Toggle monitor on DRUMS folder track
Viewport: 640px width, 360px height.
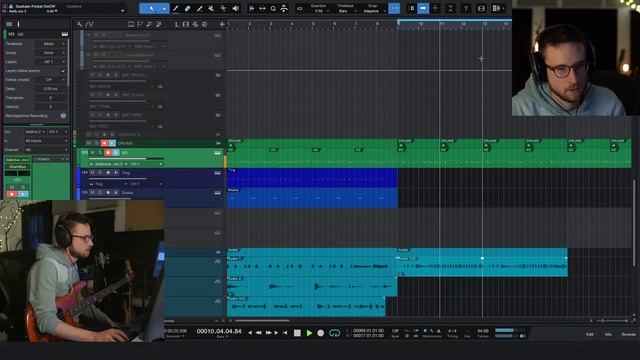pos(112,143)
